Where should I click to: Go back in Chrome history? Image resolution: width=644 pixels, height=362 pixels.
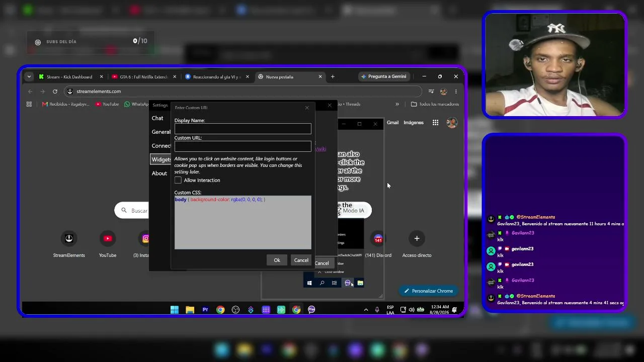[x=30, y=92]
